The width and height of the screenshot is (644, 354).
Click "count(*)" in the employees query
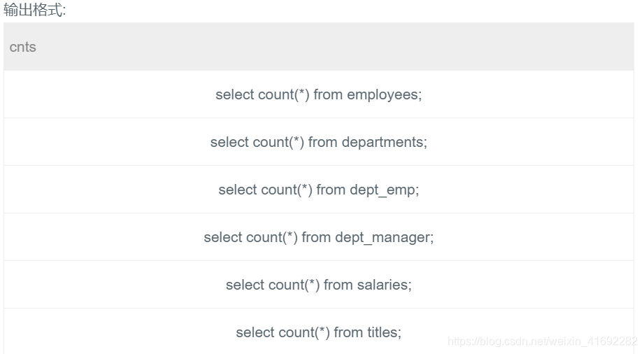[283, 94]
